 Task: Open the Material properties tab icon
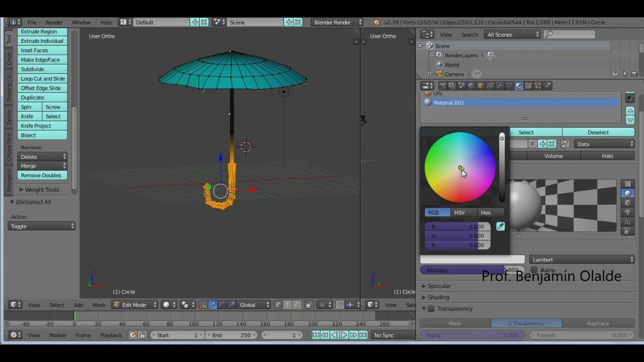point(519,86)
